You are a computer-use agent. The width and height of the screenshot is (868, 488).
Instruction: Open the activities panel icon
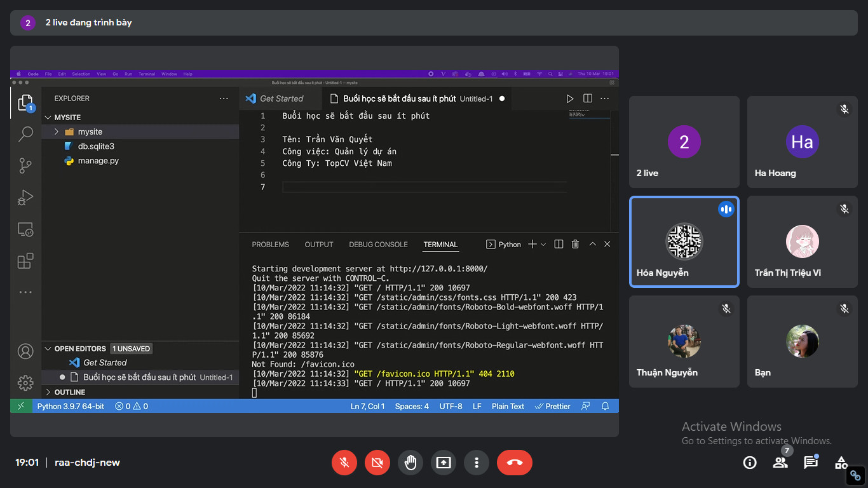point(841,463)
